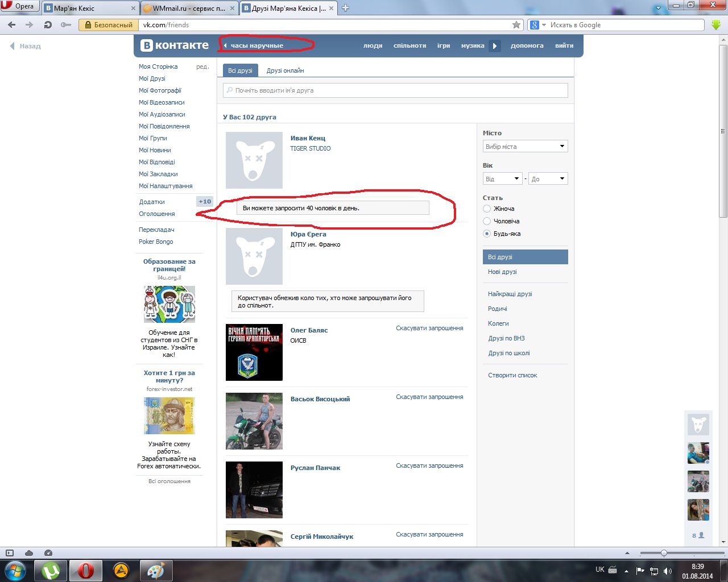Viewport: 728px width, 582px height.
Task: Open the Додатки +10 counter badge
Action: point(205,202)
